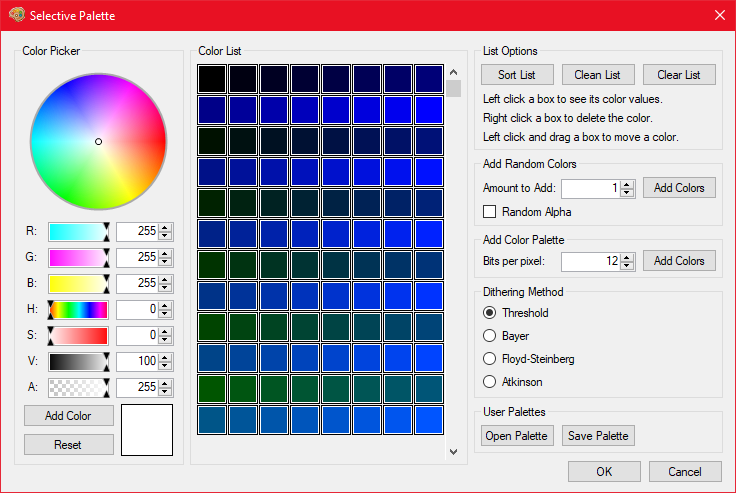The image size is (736, 493).
Task: Choose Floyd-Steinberg dithering
Action: click(490, 359)
